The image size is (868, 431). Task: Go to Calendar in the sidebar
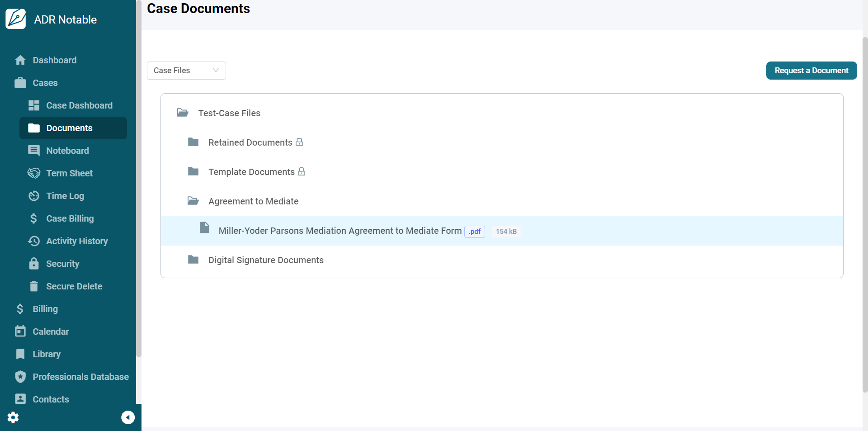coord(51,332)
